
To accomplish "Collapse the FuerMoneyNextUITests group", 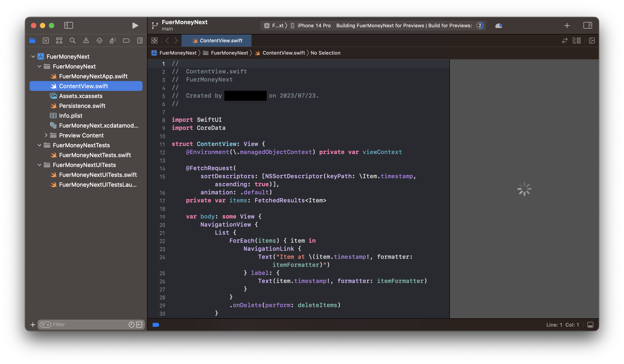I will (39, 165).
